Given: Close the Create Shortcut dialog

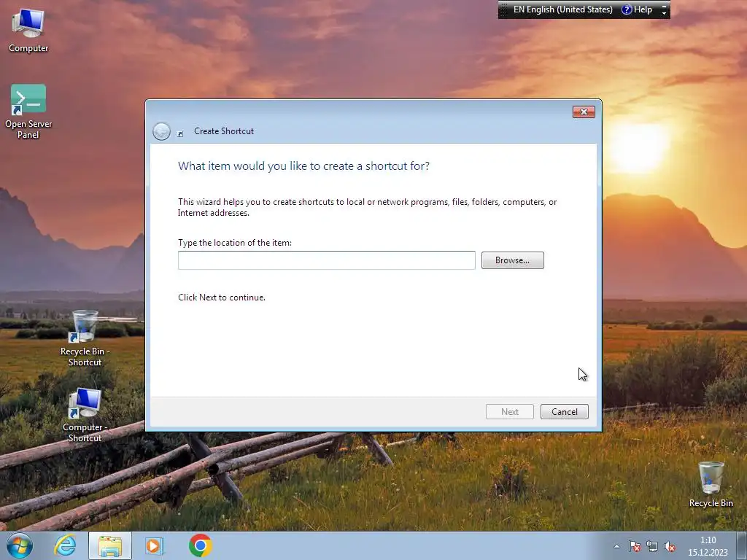Looking at the screenshot, I should (584, 112).
